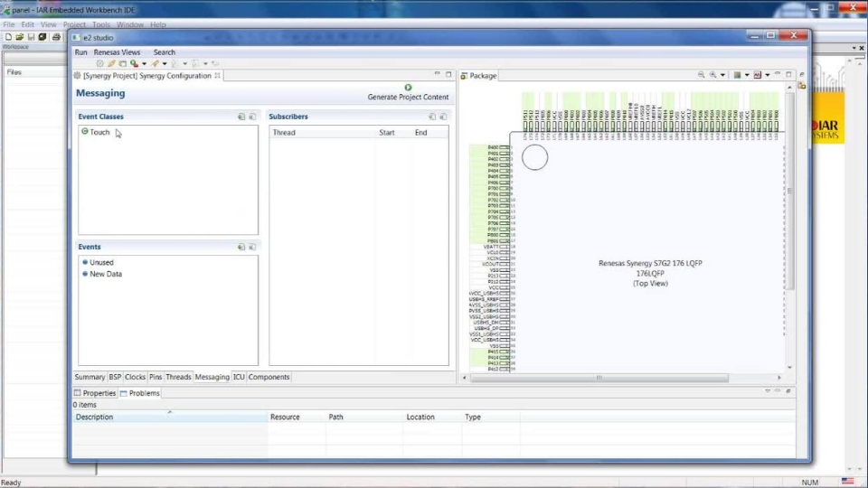
Task: Open the Renesas Views menu
Action: coord(117,52)
